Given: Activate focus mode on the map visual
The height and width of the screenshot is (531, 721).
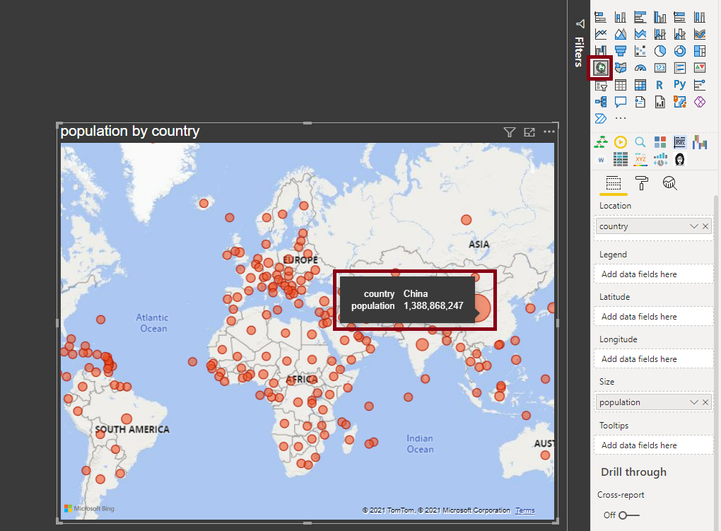Looking at the screenshot, I should click(x=529, y=132).
